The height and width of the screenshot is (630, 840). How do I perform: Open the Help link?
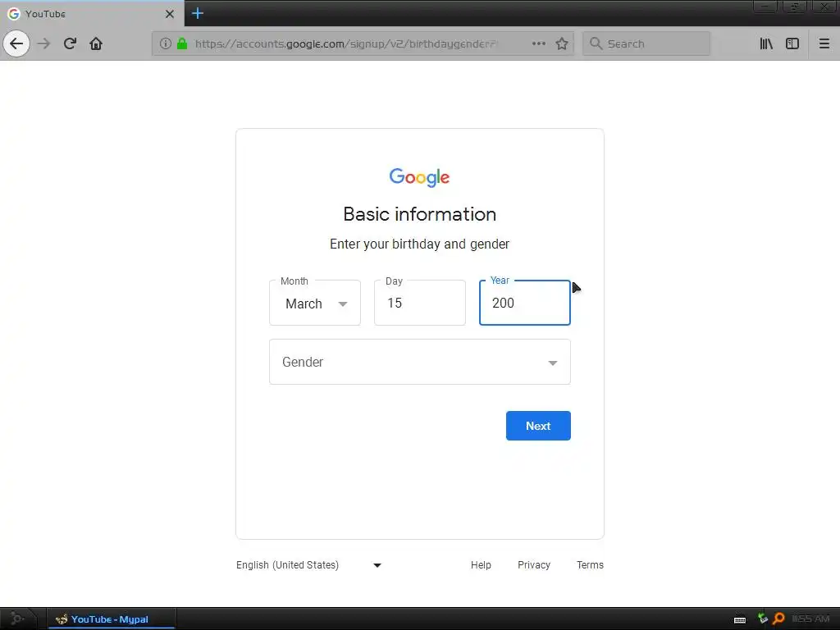(481, 564)
